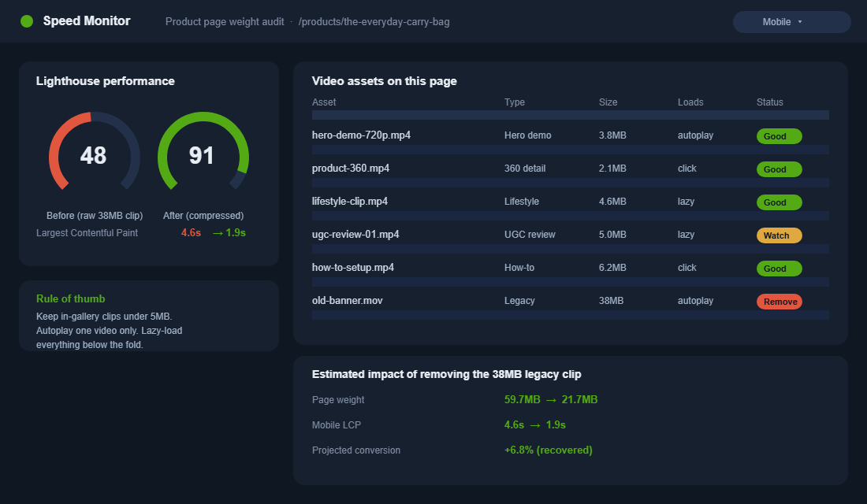This screenshot has height=504, width=867.
Task: Click the How-to type cell
Action: [x=519, y=268]
